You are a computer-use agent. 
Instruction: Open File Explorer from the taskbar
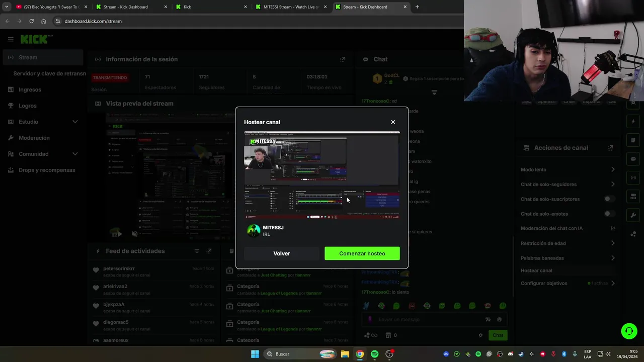click(x=345, y=354)
